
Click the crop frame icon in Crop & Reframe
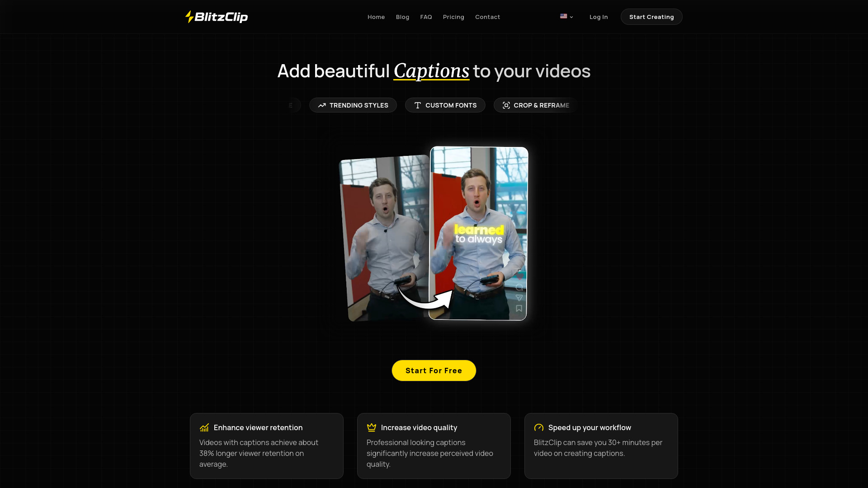pos(506,105)
